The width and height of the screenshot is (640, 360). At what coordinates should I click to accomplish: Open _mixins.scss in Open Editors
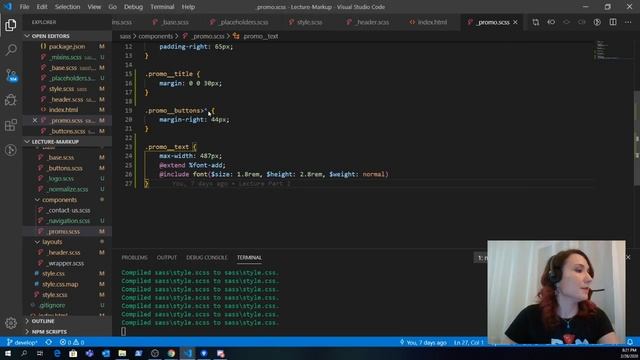(67, 57)
